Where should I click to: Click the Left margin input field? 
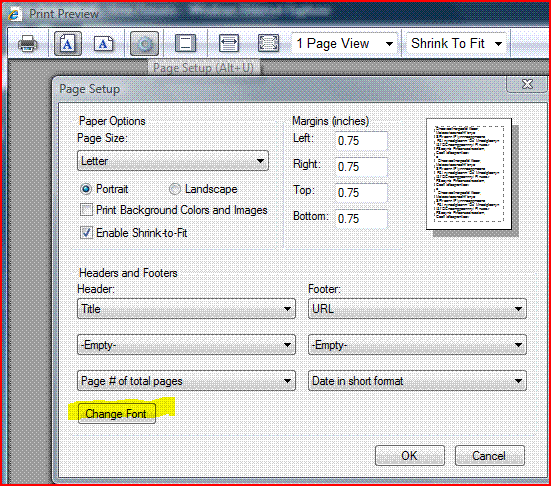(x=361, y=141)
